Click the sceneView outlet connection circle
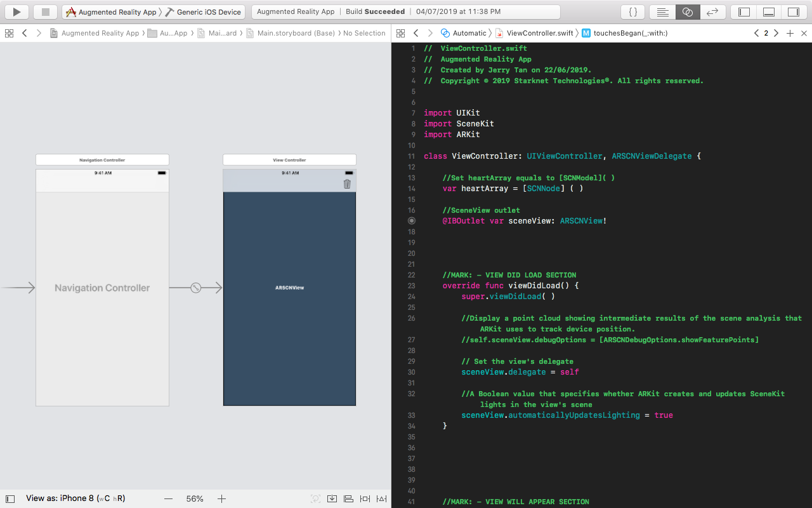This screenshot has height=508, width=812. click(412, 221)
